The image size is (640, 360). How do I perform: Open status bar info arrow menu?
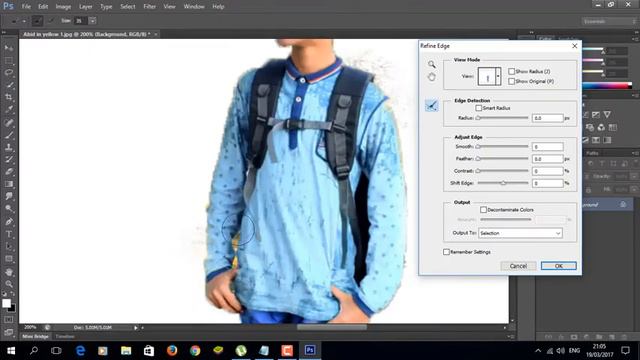click(136, 328)
